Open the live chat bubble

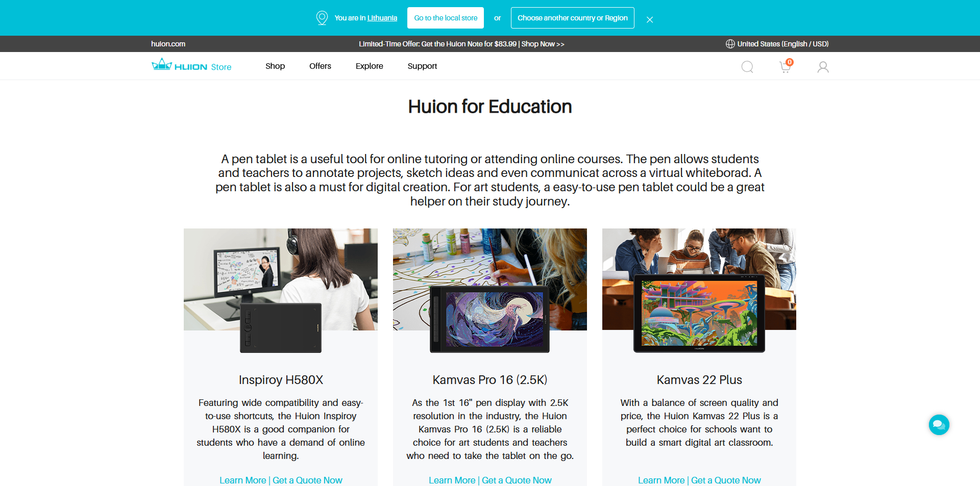pyautogui.click(x=939, y=424)
